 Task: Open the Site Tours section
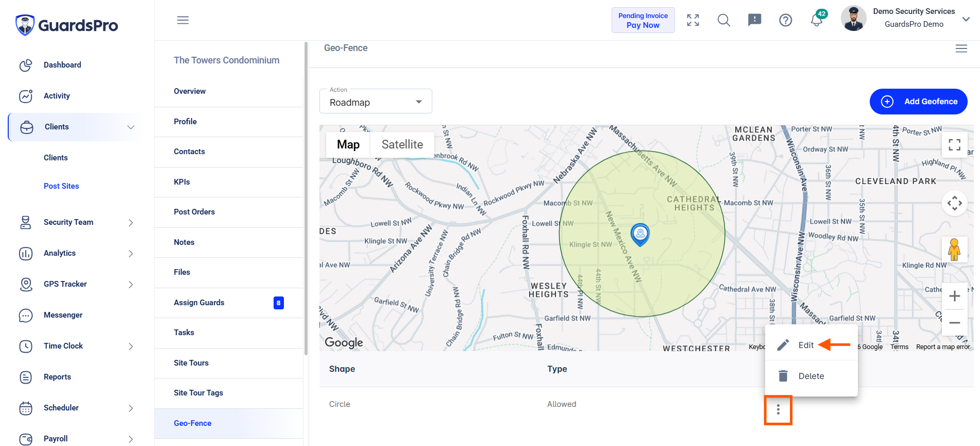(x=229, y=363)
